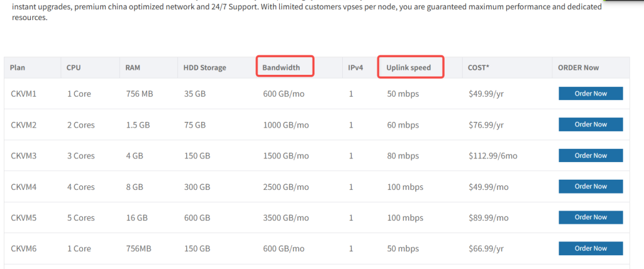Click the CPU column header

tap(74, 68)
